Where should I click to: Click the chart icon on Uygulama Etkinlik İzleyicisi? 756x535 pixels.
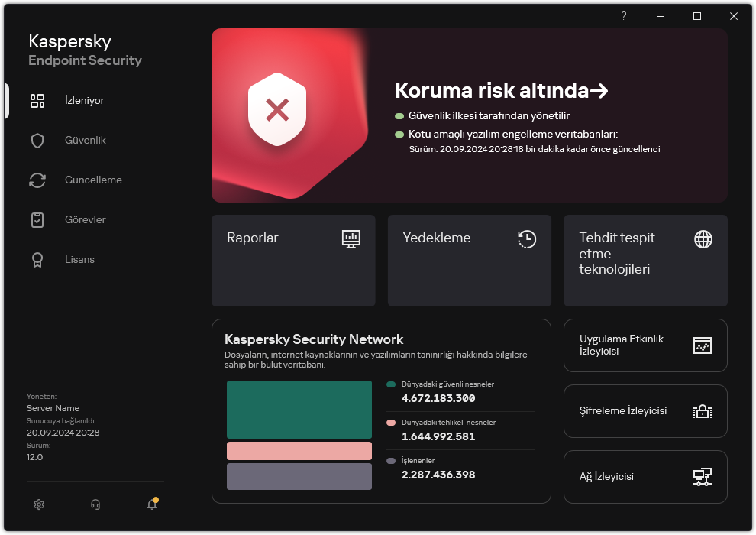pos(702,345)
